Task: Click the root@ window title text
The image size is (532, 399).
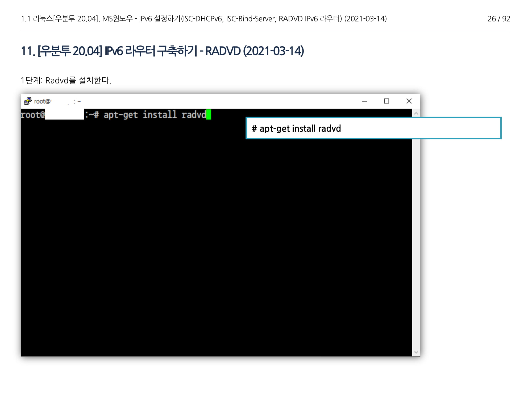Action: pyautogui.click(x=42, y=101)
